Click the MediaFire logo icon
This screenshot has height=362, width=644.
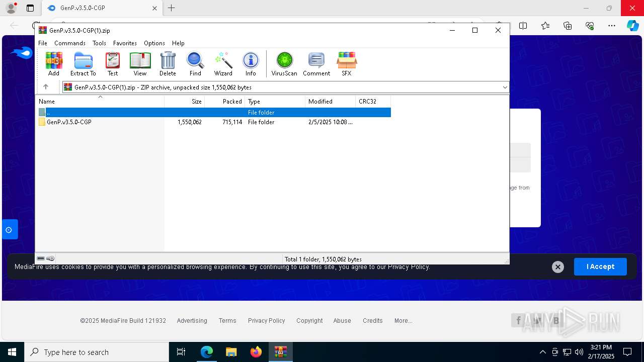click(x=21, y=53)
